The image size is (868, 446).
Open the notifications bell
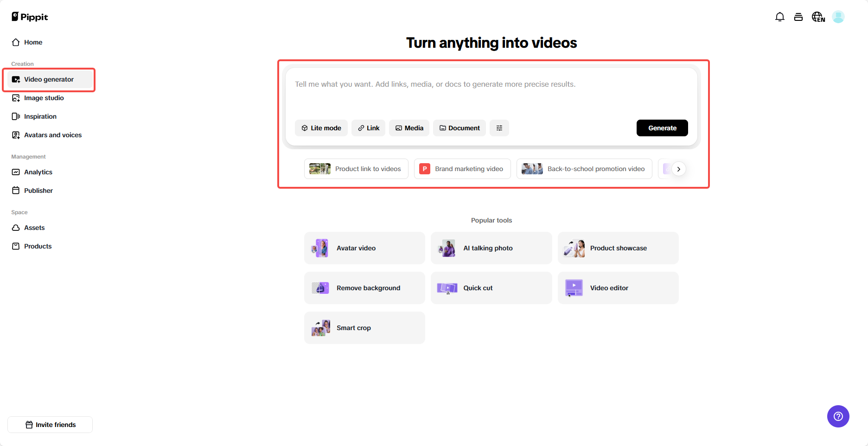click(x=780, y=17)
